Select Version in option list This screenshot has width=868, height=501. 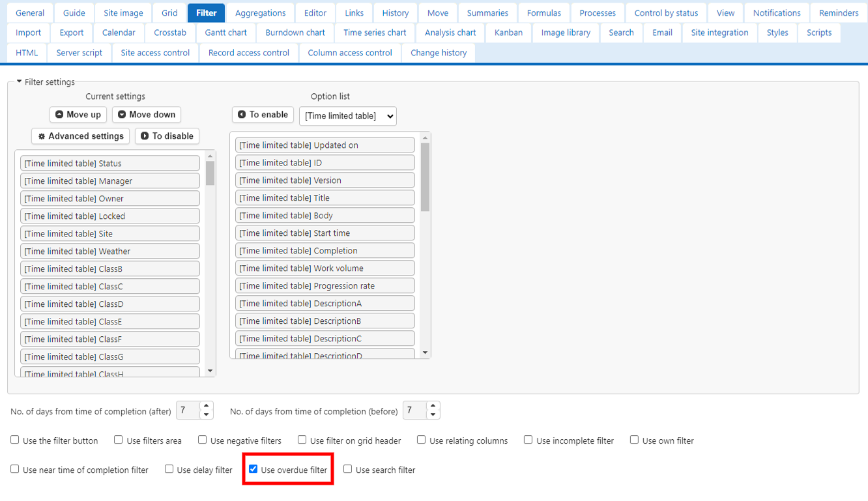click(325, 180)
